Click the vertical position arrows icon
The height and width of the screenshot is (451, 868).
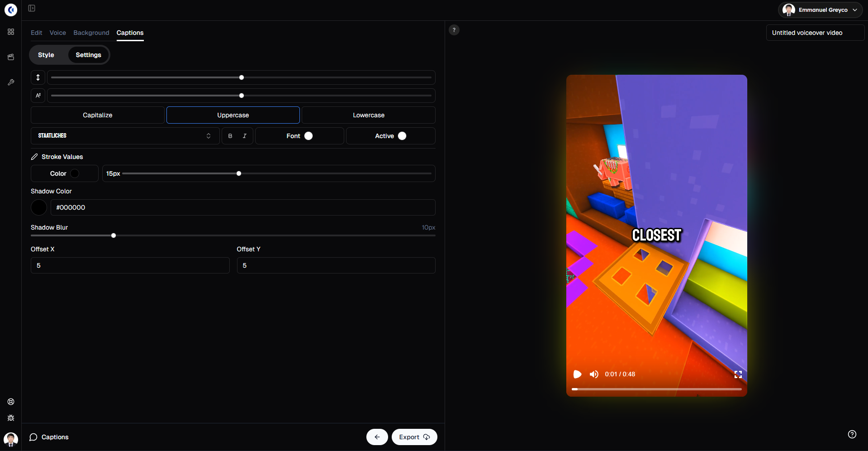38,77
